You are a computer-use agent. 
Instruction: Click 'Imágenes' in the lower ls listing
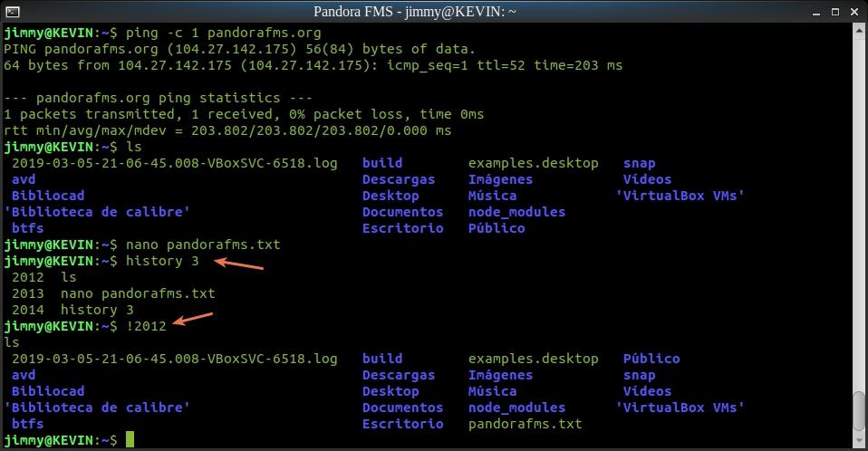500,375
